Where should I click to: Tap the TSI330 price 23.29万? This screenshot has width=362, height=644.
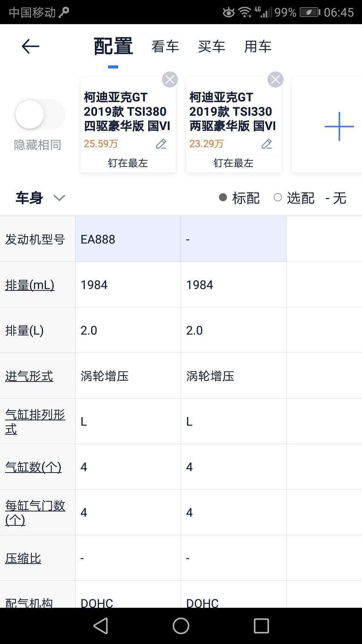click(207, 144)
